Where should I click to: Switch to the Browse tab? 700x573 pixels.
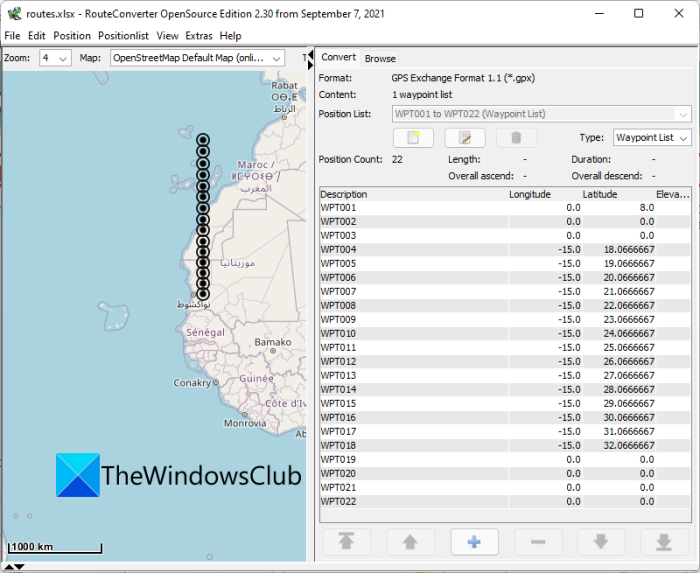click(380, 58)
